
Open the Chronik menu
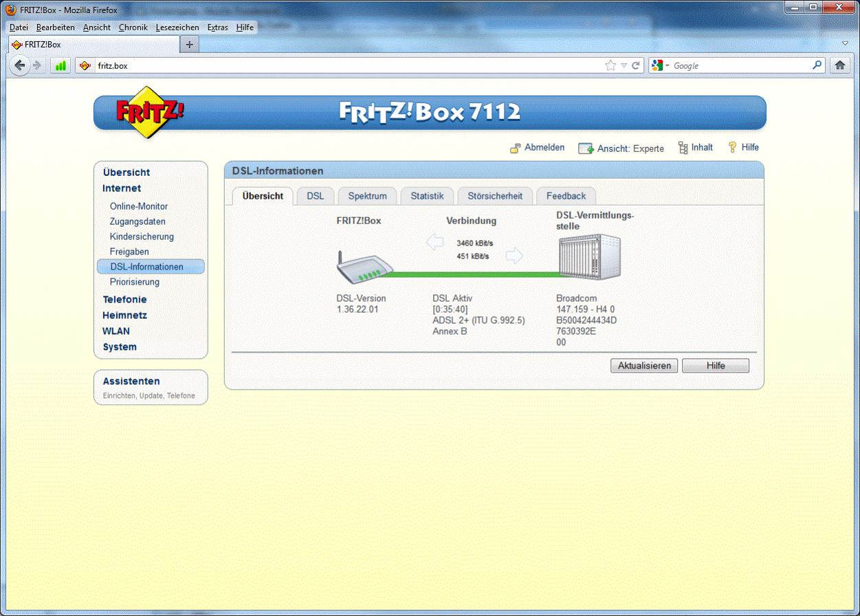[133, 27]
